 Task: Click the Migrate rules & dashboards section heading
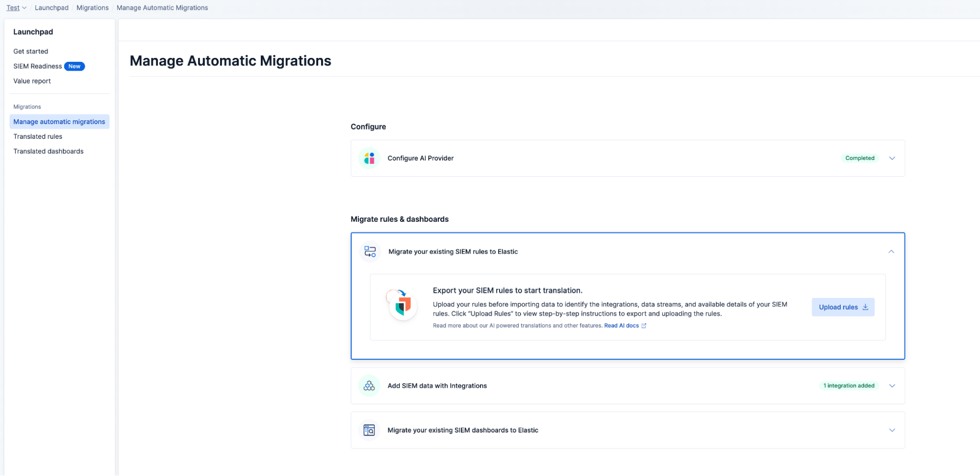coord(400,219)
